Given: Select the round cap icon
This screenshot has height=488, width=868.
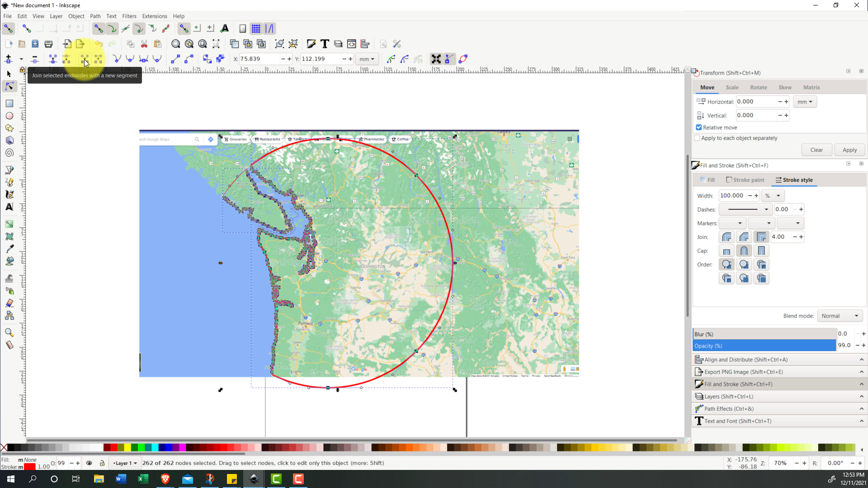Looking at the screenshot, I should (x=744, y=251).
